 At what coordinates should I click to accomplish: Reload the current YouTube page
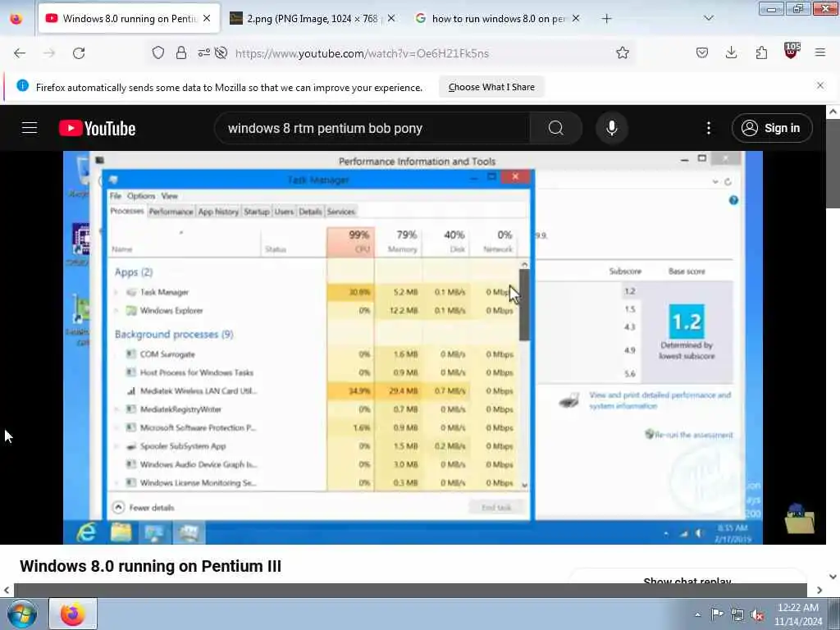pos(79,53)
